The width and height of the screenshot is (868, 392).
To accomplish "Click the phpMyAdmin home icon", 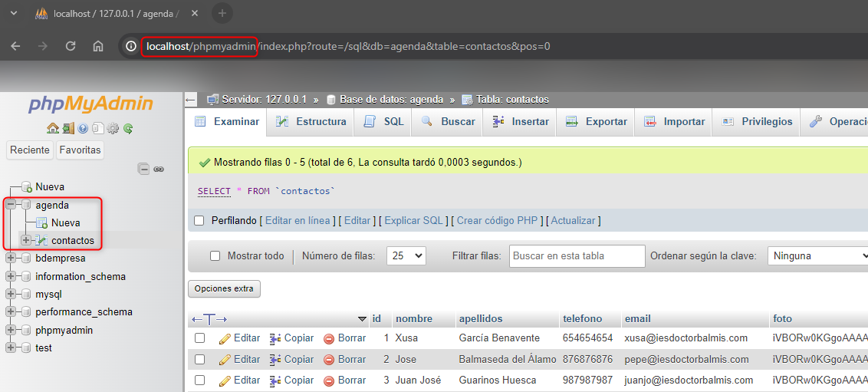I will 52,128.
